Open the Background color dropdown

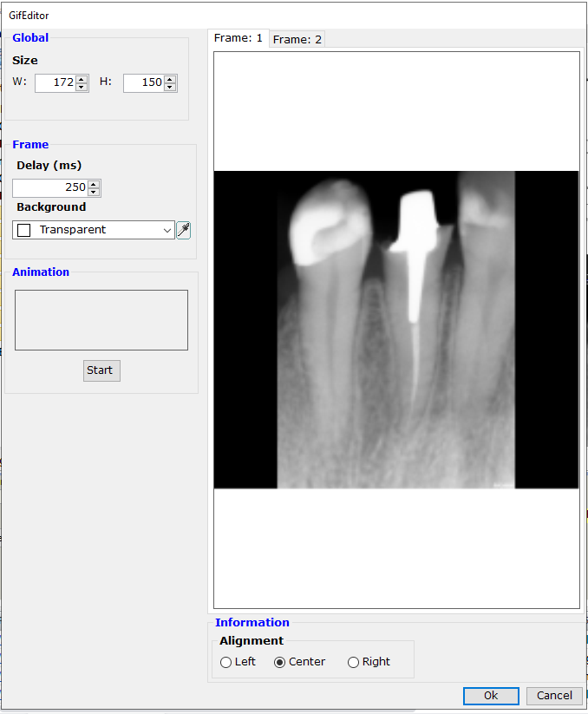[167, 230]
